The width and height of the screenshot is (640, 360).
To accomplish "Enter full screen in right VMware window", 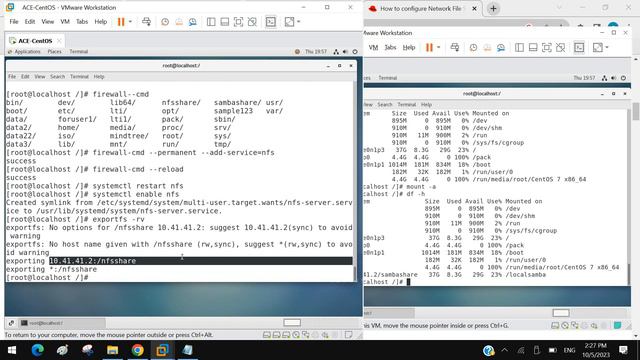I will pos(547,47).
